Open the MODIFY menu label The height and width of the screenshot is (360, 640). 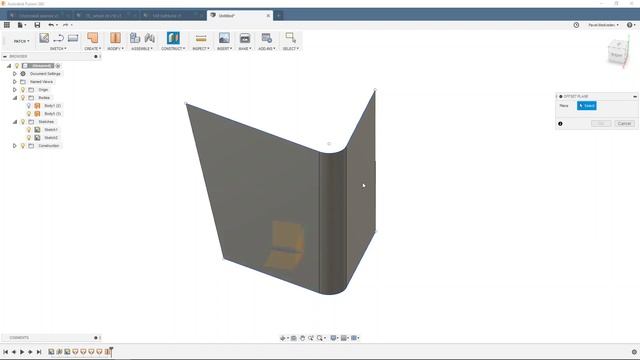pyautogui.click(x=116, y=49)
